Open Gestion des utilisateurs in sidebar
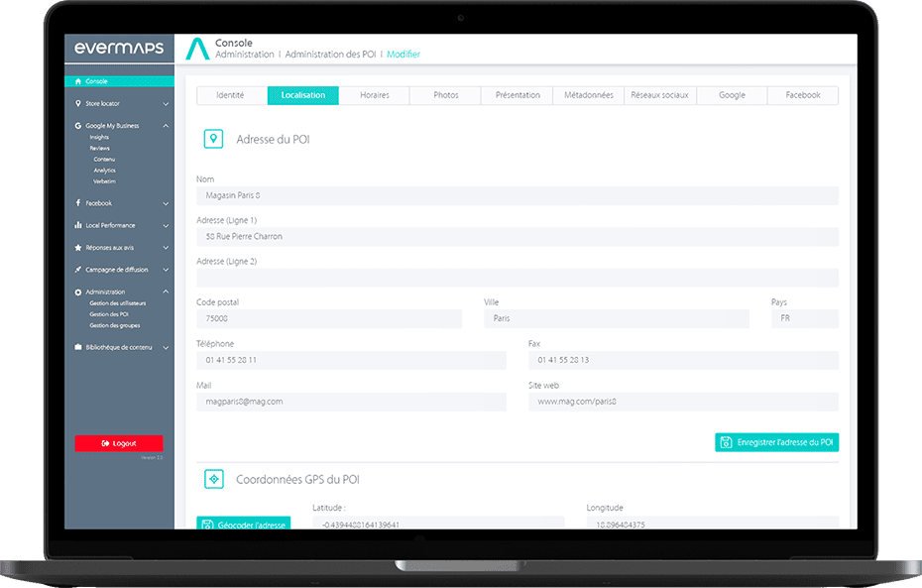Viewport: 922px width, 588px height. (117, 302)
